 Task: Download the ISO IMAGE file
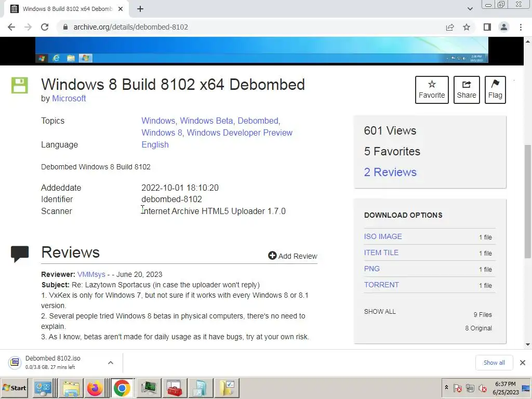(x=383, y=236)
